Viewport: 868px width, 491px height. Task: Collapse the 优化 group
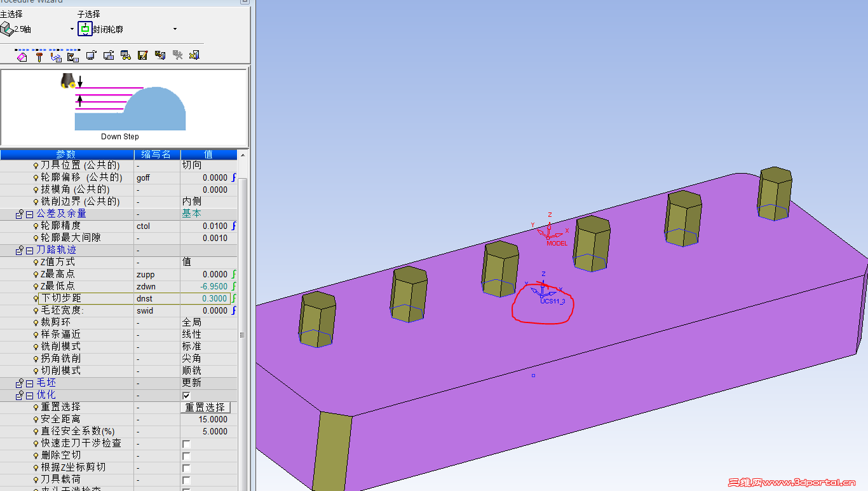point(29,395)
